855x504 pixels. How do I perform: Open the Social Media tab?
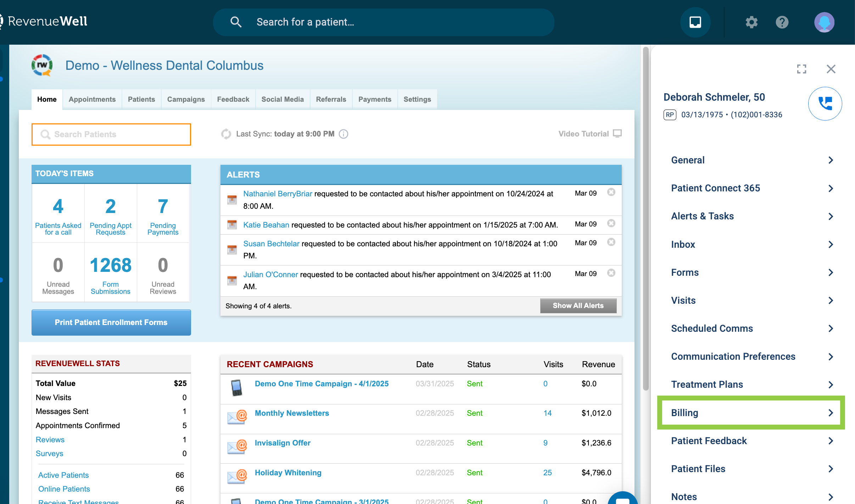(x=283, y=100)
